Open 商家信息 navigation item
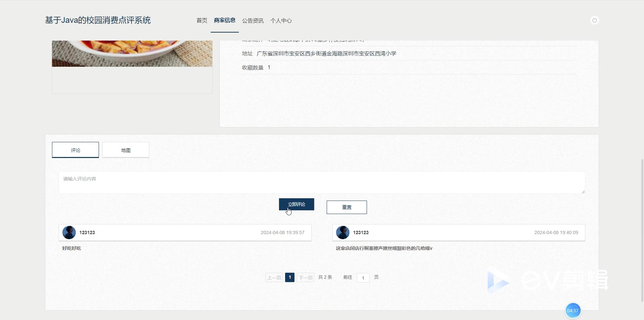 click(x=225, y=20)
